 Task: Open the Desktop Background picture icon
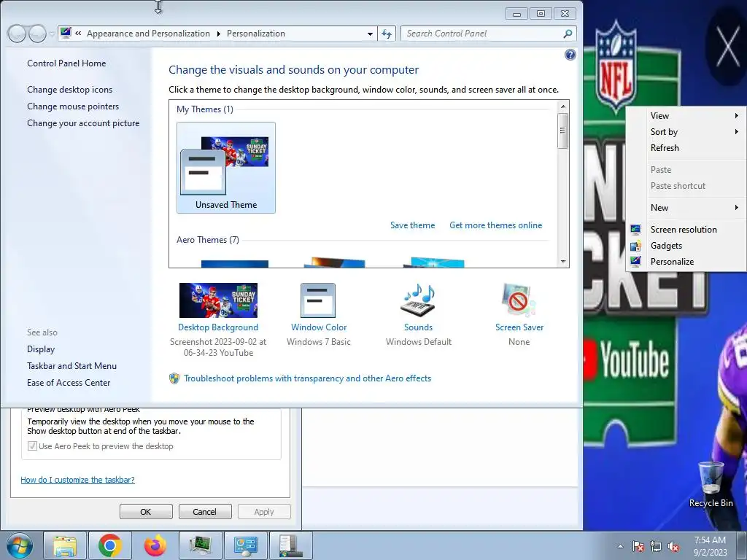[x=218, y=300]
